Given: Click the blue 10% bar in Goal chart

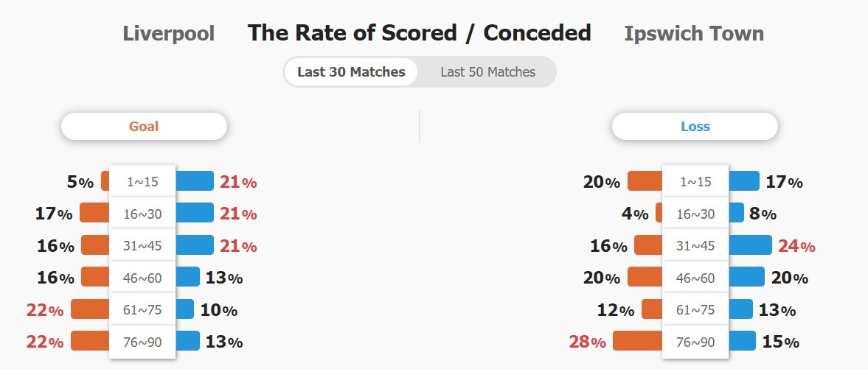Looking at the screenshot, I should 185,309.
